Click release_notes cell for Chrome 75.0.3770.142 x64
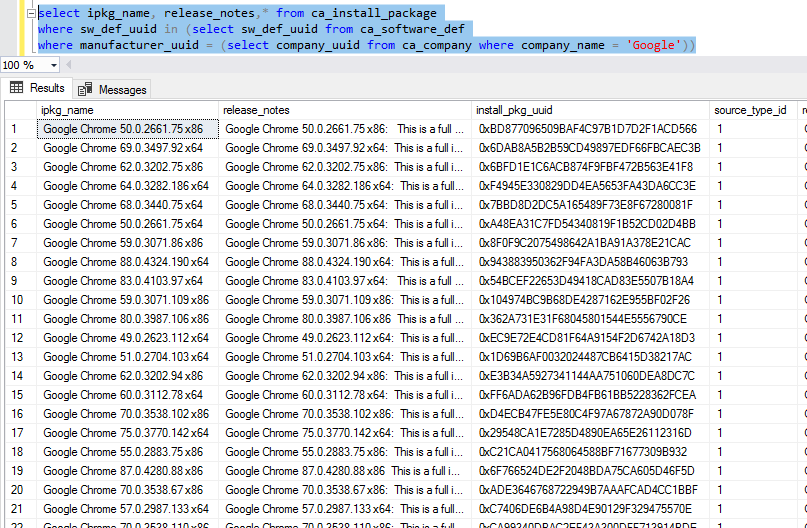 [345, 433]
